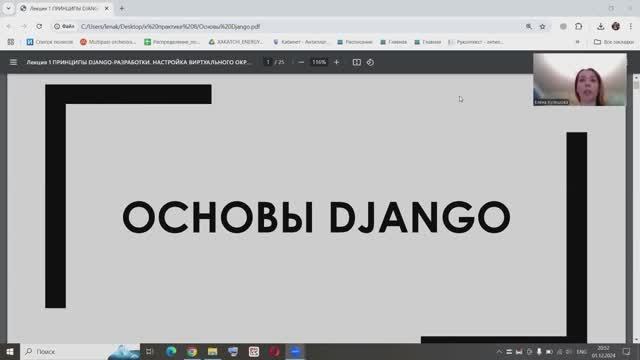Click the microphone tray icon
The height and width of the screenshot is (360, 640).
(x=539, y=351)
